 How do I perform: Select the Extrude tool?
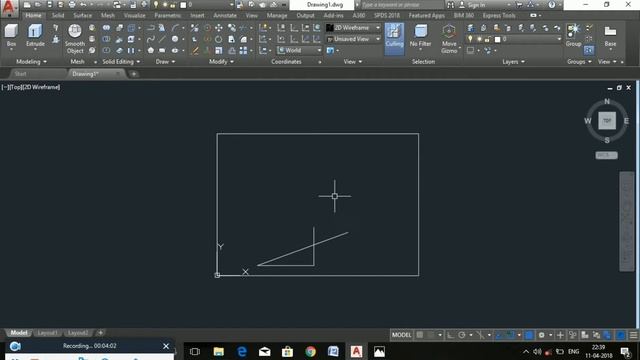pos(35,35)
